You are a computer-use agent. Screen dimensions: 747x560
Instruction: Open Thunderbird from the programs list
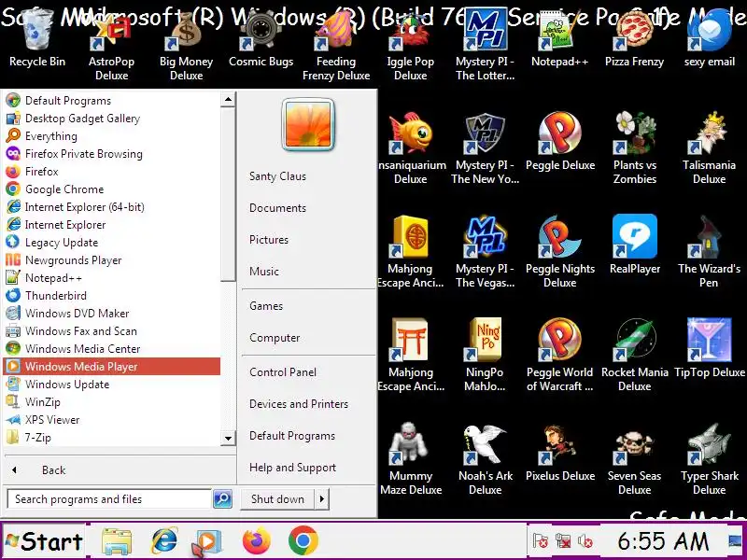(x=112, y=295)
